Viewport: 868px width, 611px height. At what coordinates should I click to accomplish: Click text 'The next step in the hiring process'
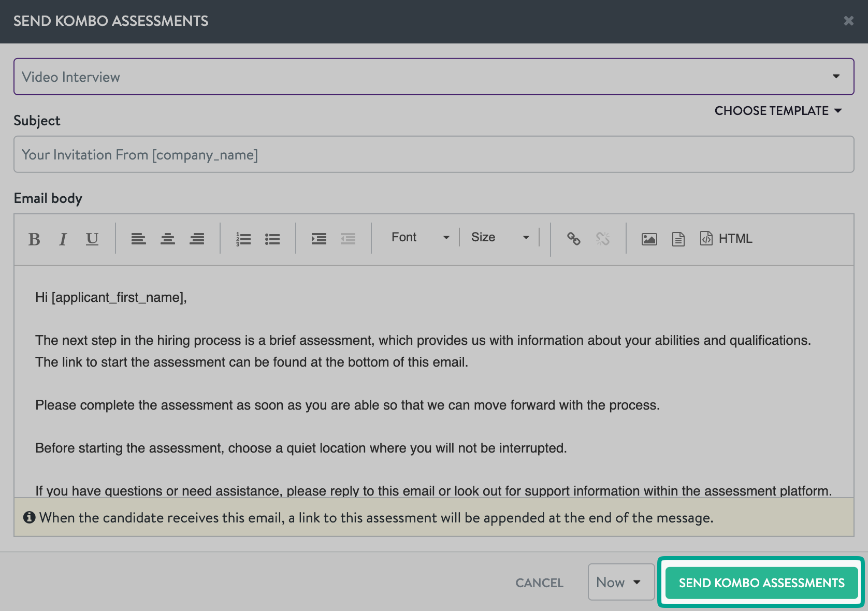(x=138, y=340)
